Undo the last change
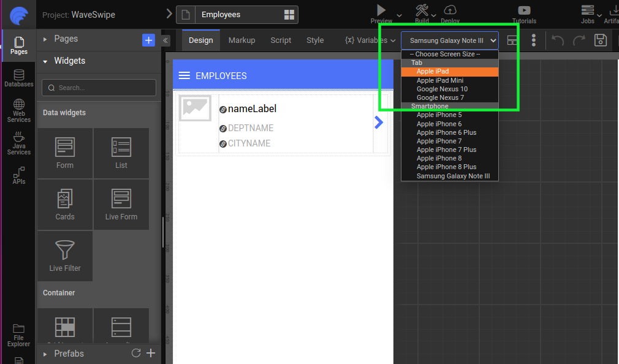619x364 pixels. [557, 40]
